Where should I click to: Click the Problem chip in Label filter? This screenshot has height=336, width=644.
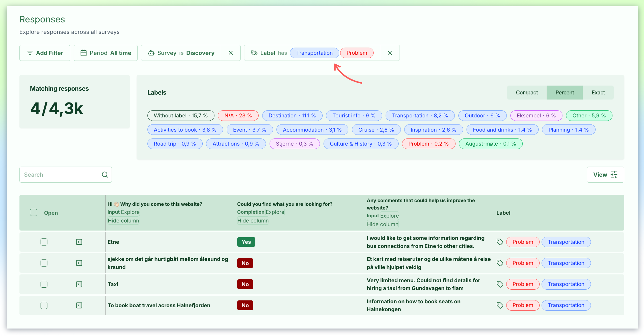pos(357,53)
